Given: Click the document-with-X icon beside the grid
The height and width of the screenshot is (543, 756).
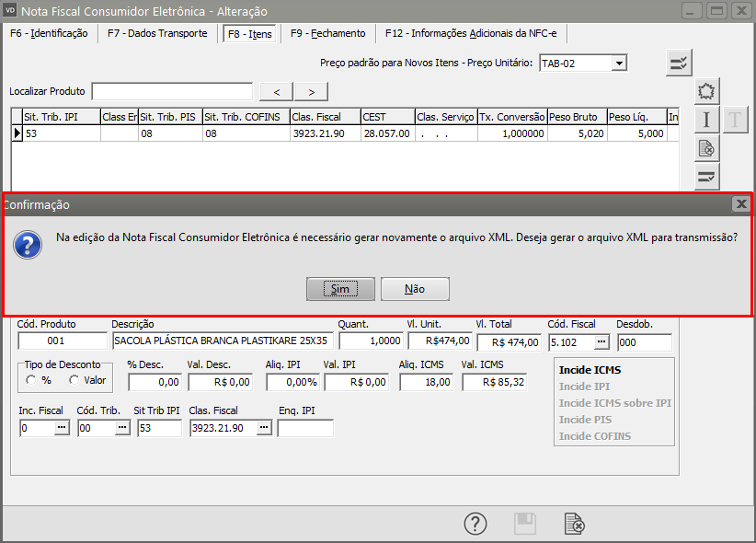Looking at the screenshot, I should (707, 147).
